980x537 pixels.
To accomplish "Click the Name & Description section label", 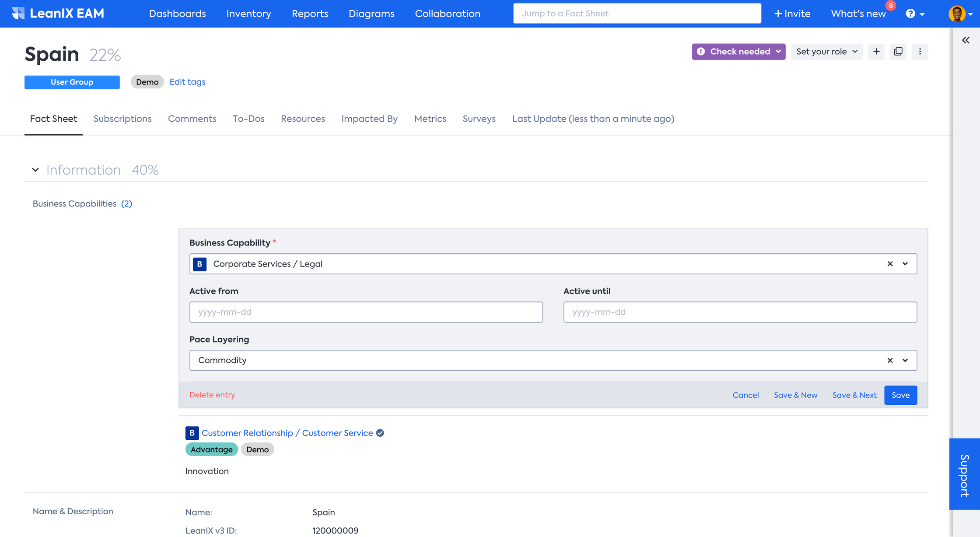I will point(73,511).
